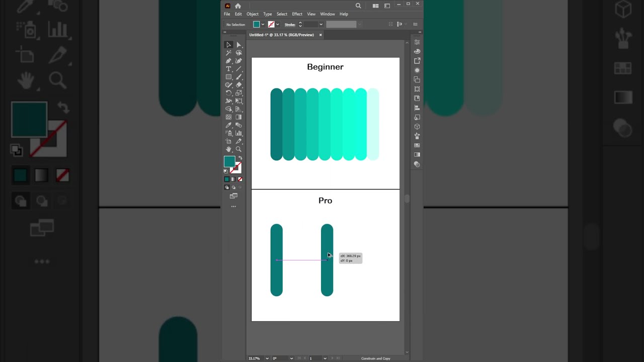This screenshot has width=644, height=362.
Task: Select the Lasso tool
Action: [x=238, y=53]
